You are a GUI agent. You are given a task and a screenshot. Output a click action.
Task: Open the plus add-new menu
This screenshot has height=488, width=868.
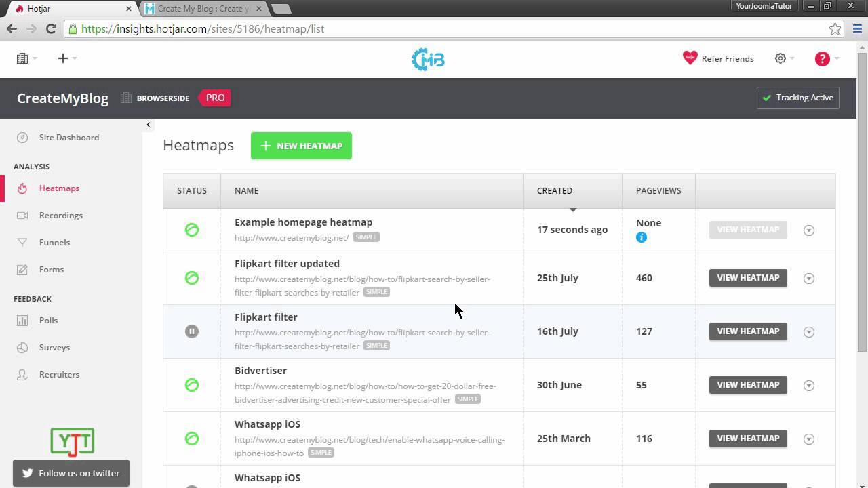coord(66,58)
